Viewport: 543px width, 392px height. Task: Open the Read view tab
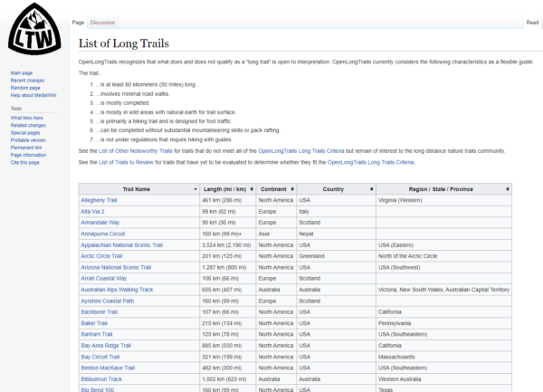click(532, 22)
